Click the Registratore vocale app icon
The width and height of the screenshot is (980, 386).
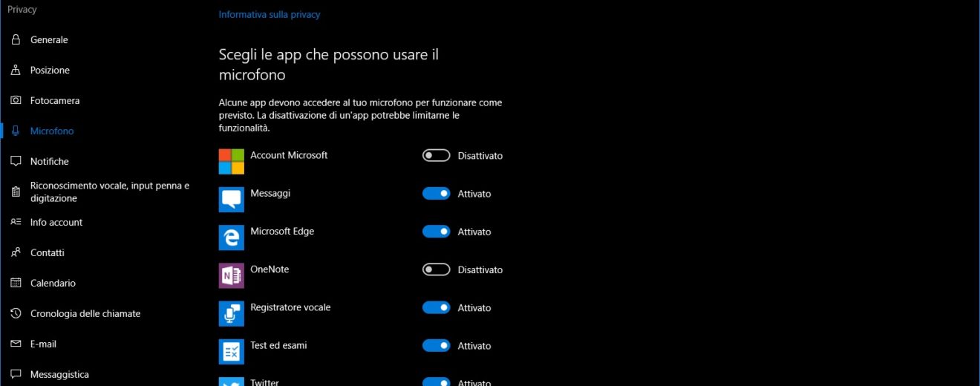[x=232, y=313]
